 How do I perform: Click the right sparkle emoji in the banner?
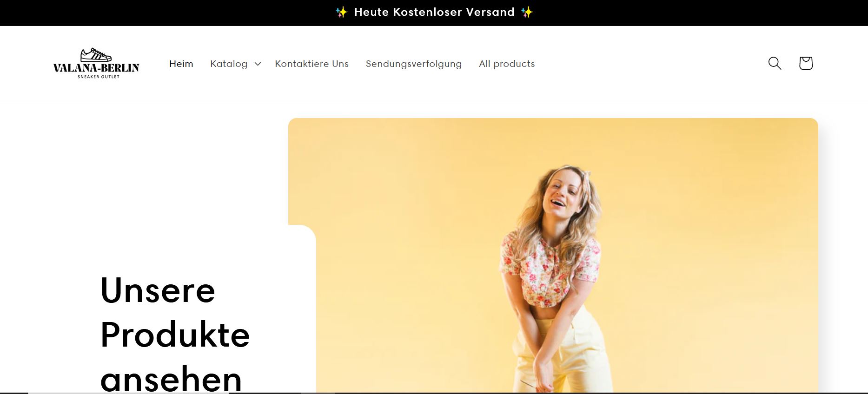click(x=527, y=13)
